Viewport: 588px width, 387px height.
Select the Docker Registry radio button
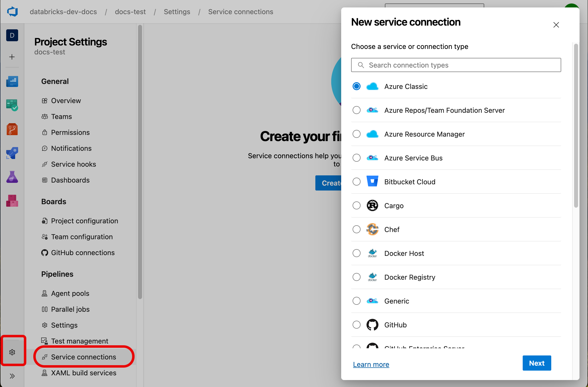(x=357, y=277)
